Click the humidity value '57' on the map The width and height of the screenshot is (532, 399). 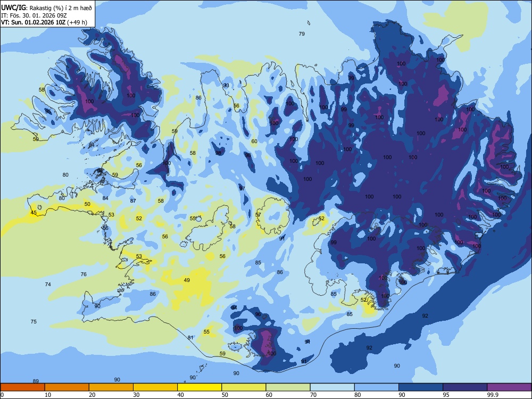(x=258, y=215)
